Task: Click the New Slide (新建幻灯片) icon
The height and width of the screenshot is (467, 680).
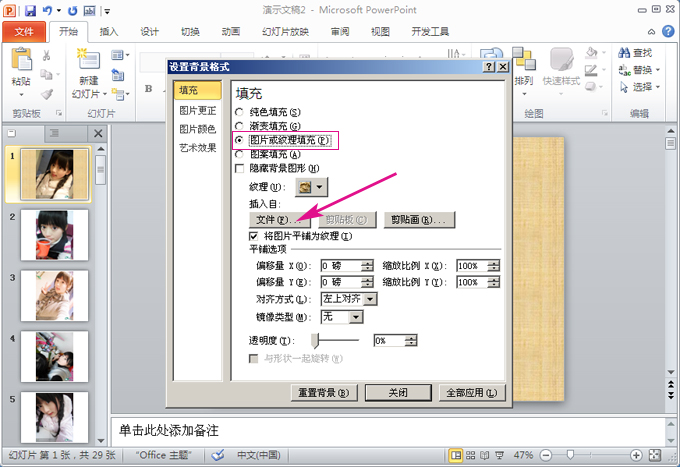Action: [x=88, y=60]
